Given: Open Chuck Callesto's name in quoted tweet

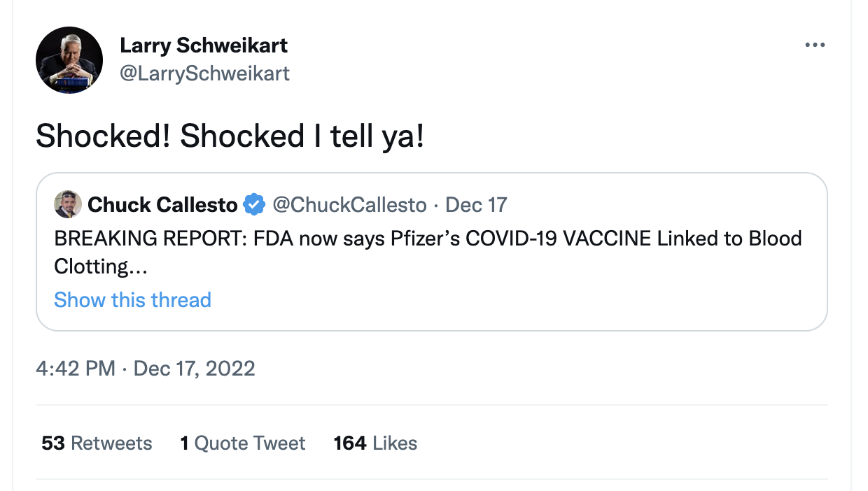Looking at the screenshot, I should [162, 205].
